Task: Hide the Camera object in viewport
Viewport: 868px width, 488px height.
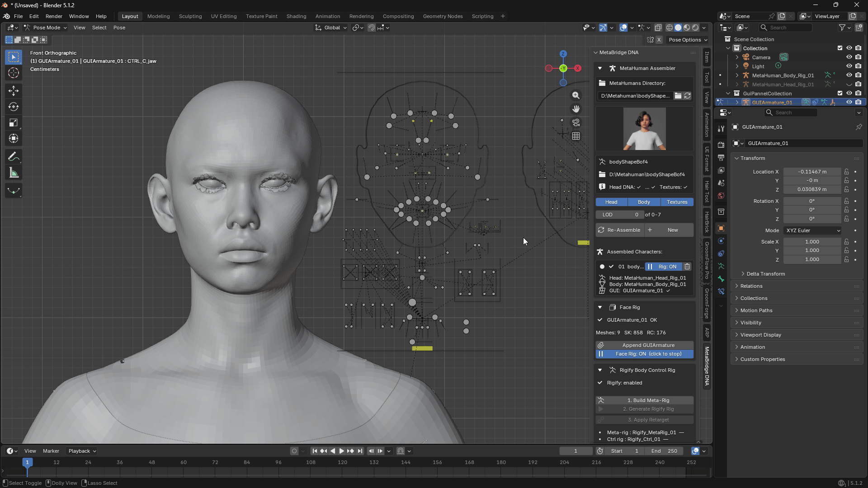Action: [849, 57]
